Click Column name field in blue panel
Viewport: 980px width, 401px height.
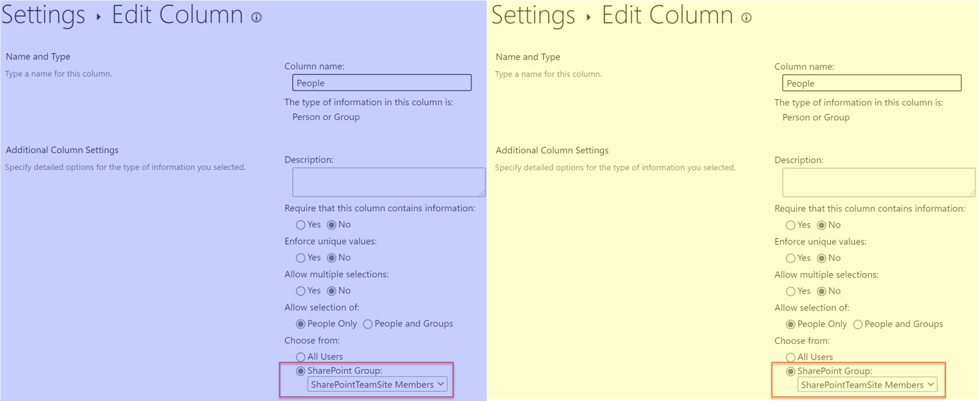[x=382, y=83]
